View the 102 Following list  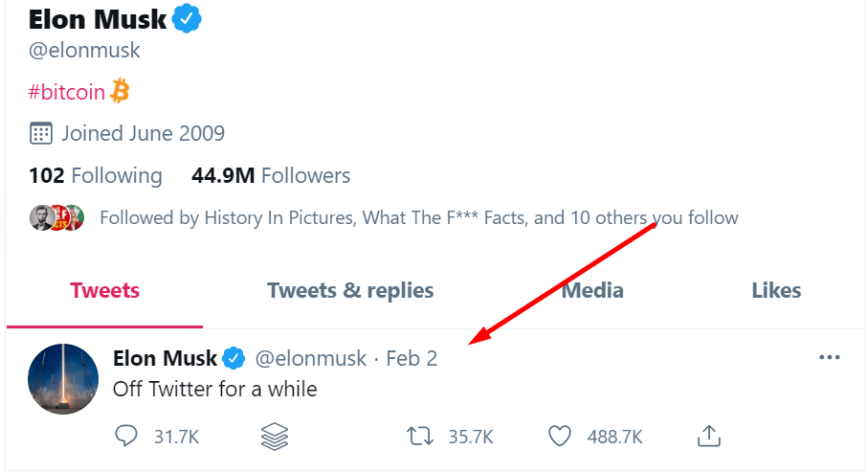coord(96,175)
